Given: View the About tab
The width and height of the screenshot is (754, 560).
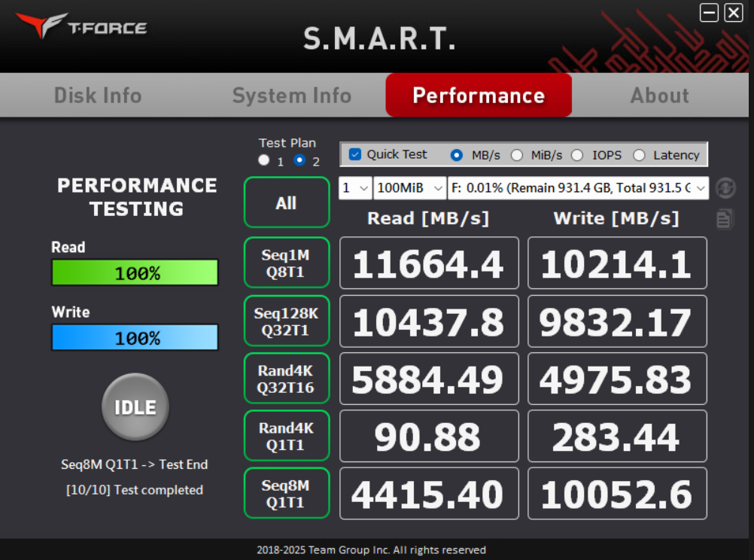Looking at the screenshot, I should click(659, 95).
